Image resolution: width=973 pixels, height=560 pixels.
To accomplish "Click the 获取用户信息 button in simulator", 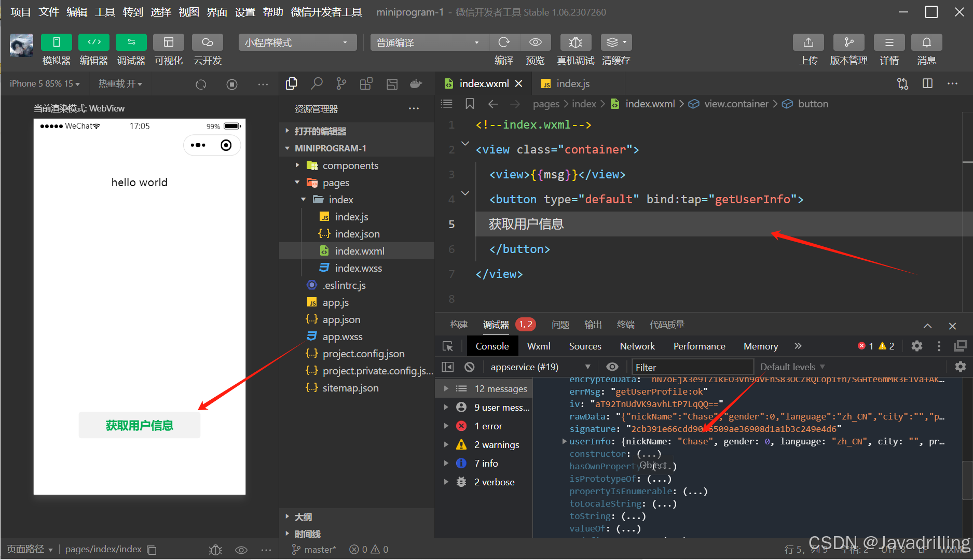I will (x=140, y=425).
